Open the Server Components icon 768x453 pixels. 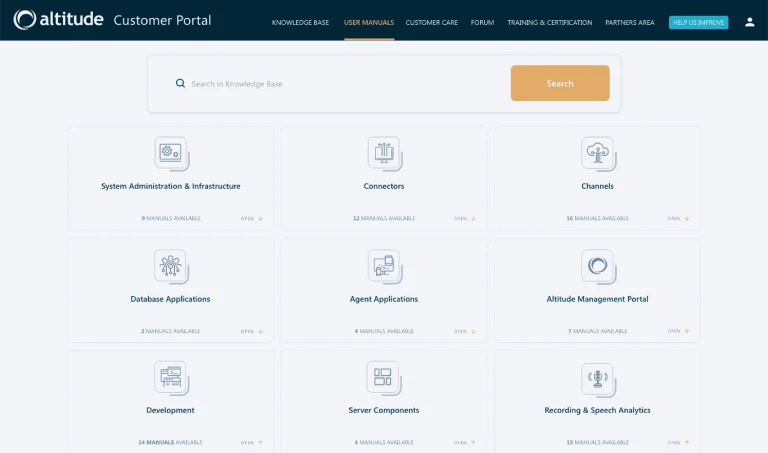pyautogui.click(x=384, y=378)
